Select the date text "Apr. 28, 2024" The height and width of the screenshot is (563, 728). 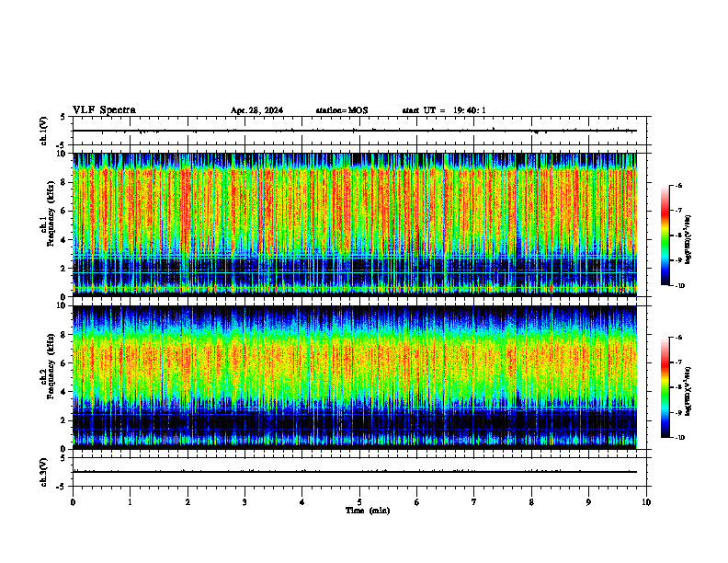[x=256, y=110]
